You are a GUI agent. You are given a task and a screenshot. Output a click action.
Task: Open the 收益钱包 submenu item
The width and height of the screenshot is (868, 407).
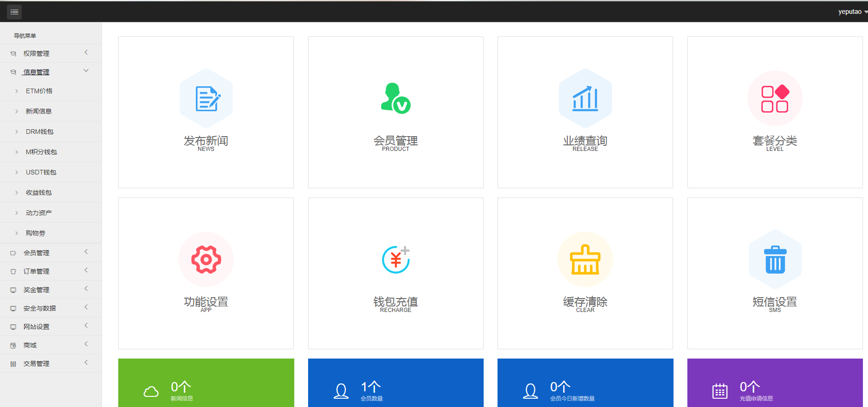[51, 192]
